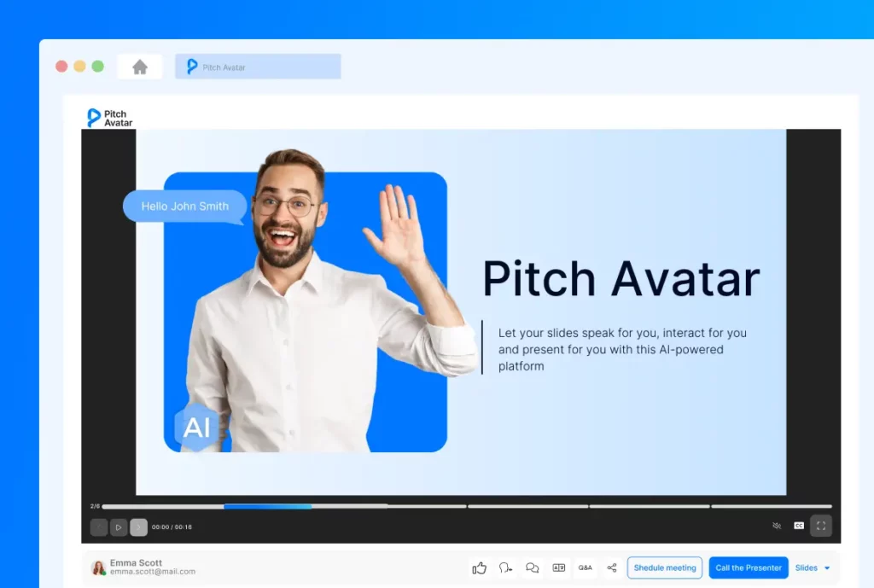Play the presentation video
Image resolution: width=874 pixels, height=588 pixels.
click(119, 527)
